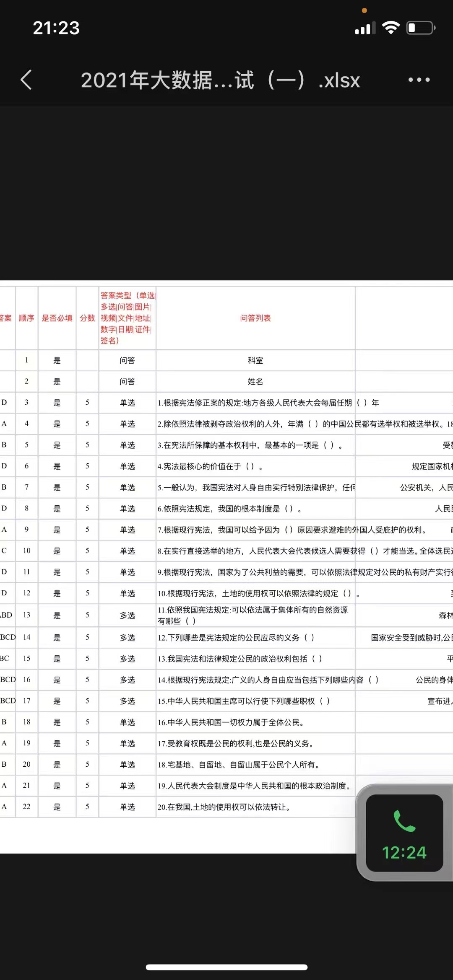Screen dimensions: 453x980
Task: Select the order number 10 cell
Action: 26,551
